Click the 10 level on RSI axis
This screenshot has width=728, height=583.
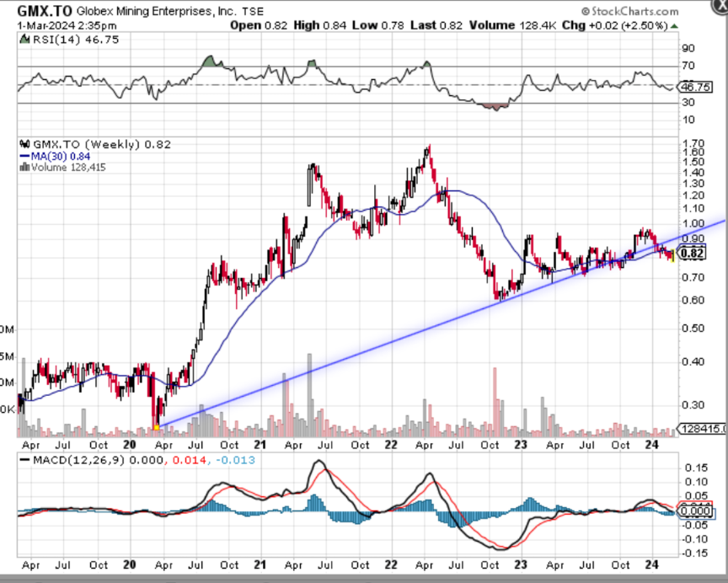click(688, 120)
